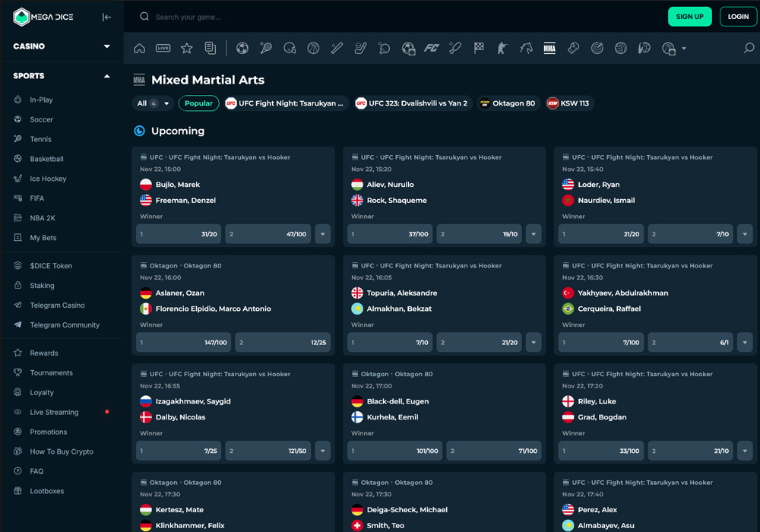The width and height of the screenshot is (760, 532).
Task: Expand the All sports count dropdown
Action: tap(152, 103)
